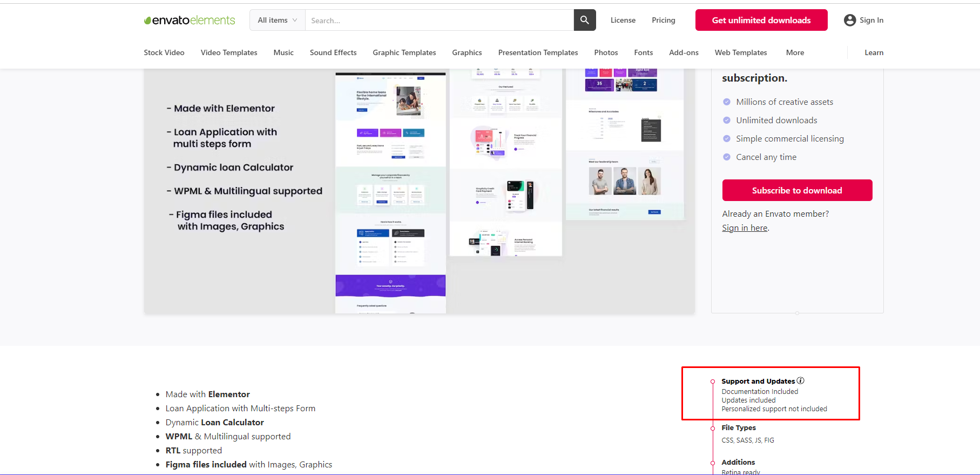
Task: Click 'Personalized support not included' text
Action: [774, 409]
